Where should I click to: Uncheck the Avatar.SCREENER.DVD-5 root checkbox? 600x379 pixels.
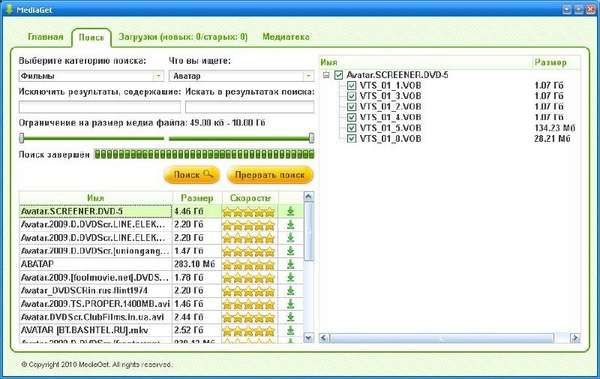pyautogui.click(x=338, y=75)
